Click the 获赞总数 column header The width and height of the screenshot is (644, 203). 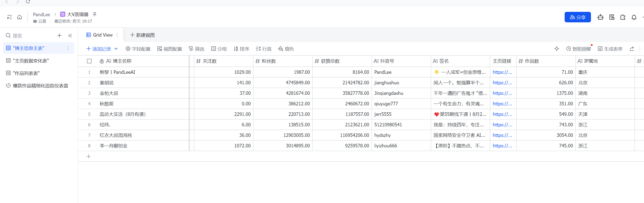coord(342,61)
